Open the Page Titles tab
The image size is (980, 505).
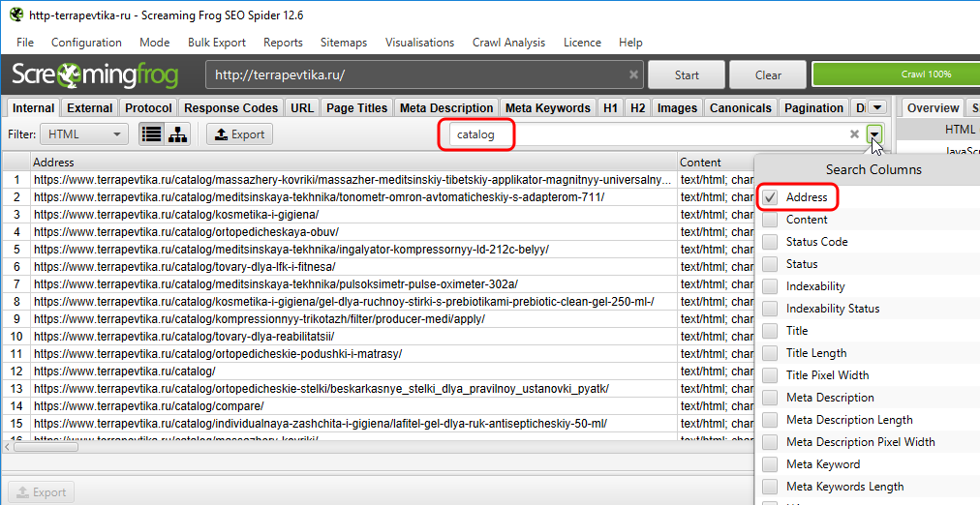(x=356, y=107)
